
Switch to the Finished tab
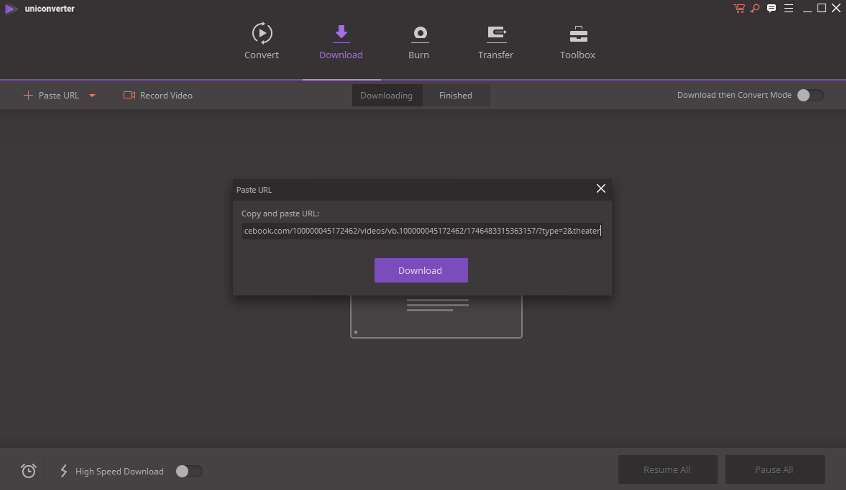coord(456,96)
